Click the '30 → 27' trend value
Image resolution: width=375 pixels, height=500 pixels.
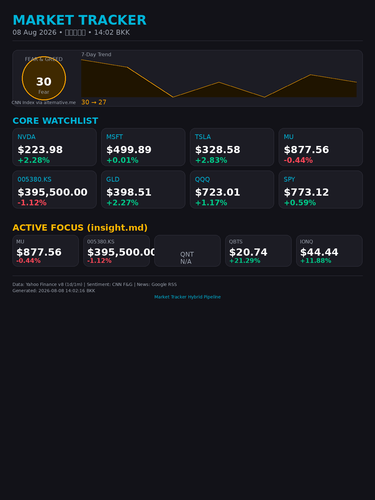click(94, 102)
